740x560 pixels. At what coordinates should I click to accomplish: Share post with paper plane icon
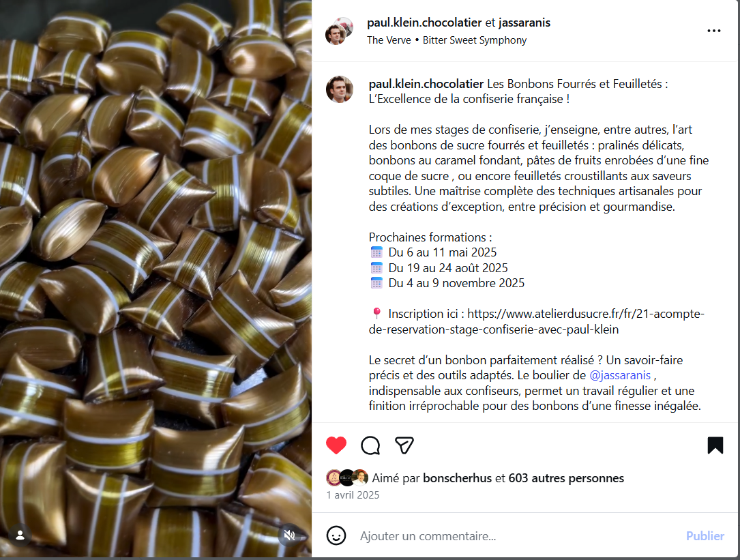[404, 445]
